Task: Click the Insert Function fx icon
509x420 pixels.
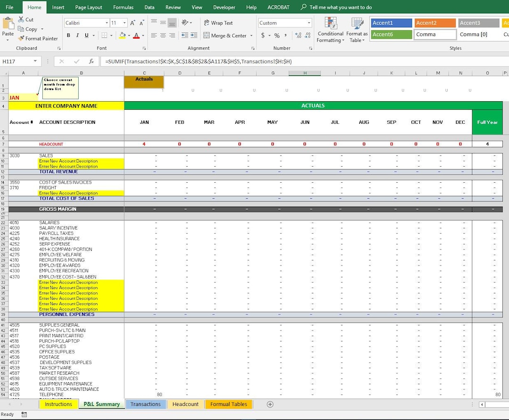Action: coord(91,61)
